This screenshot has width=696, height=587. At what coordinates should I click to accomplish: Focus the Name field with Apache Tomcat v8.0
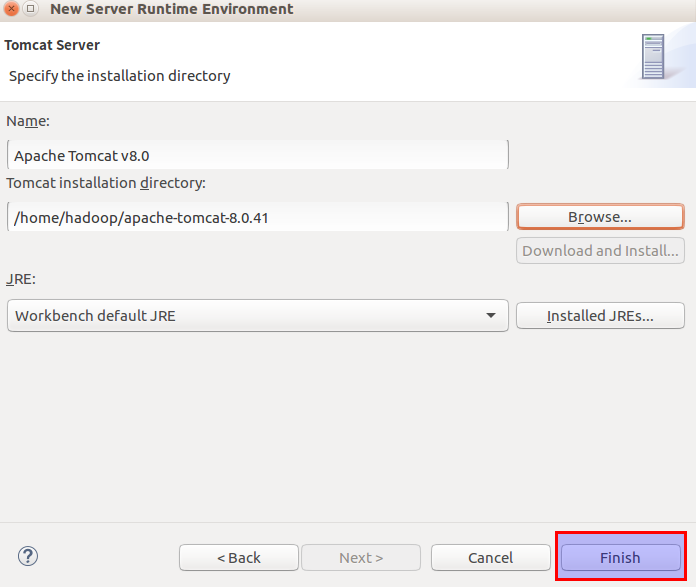pos(257,155)
